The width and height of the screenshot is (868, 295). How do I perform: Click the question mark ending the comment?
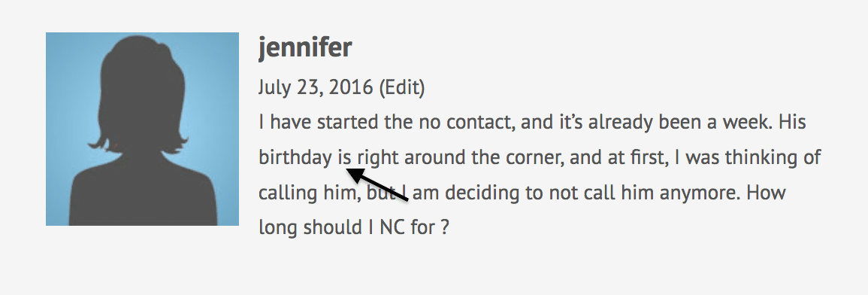click(x=444, y=227)
